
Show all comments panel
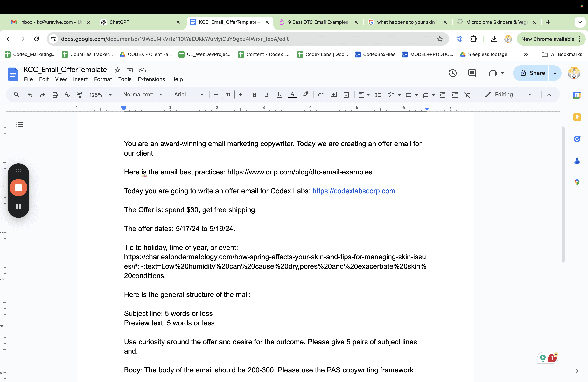click(x=472, y=73)
